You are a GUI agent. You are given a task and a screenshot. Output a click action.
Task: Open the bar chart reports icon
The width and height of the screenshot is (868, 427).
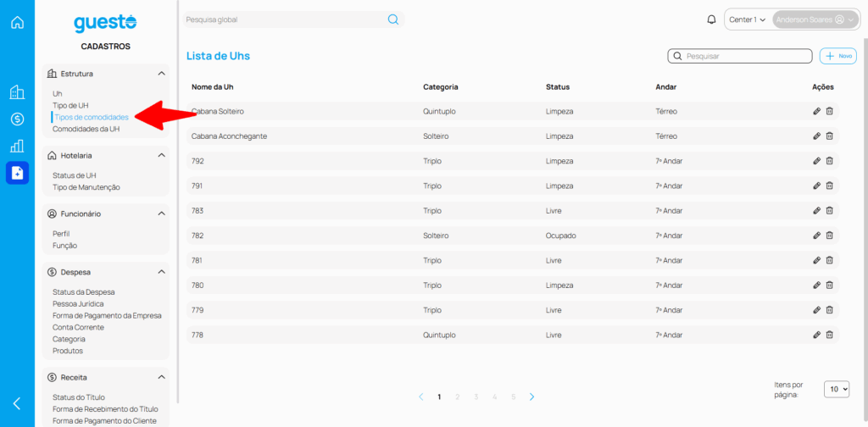point(17,146)
